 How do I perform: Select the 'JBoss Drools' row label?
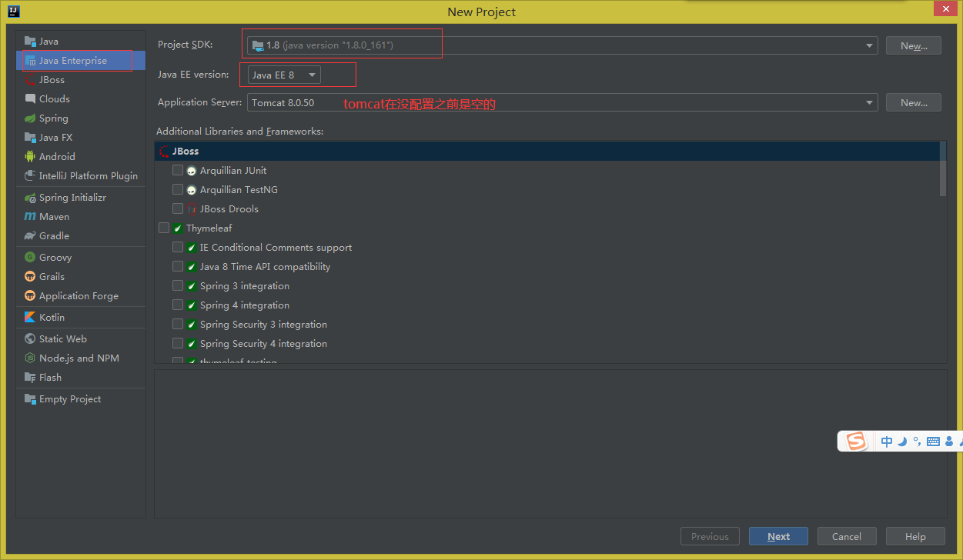pos(229,208)
